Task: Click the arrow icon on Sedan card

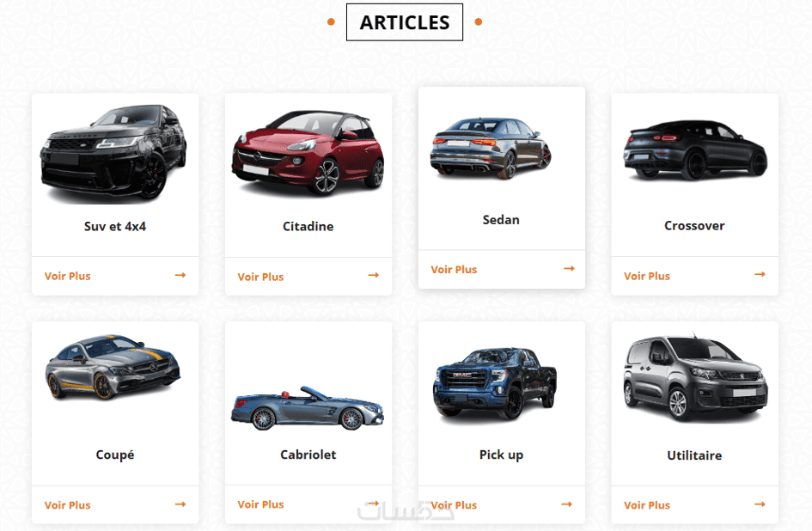Action: pyautogui.click(x=569, y=268)
